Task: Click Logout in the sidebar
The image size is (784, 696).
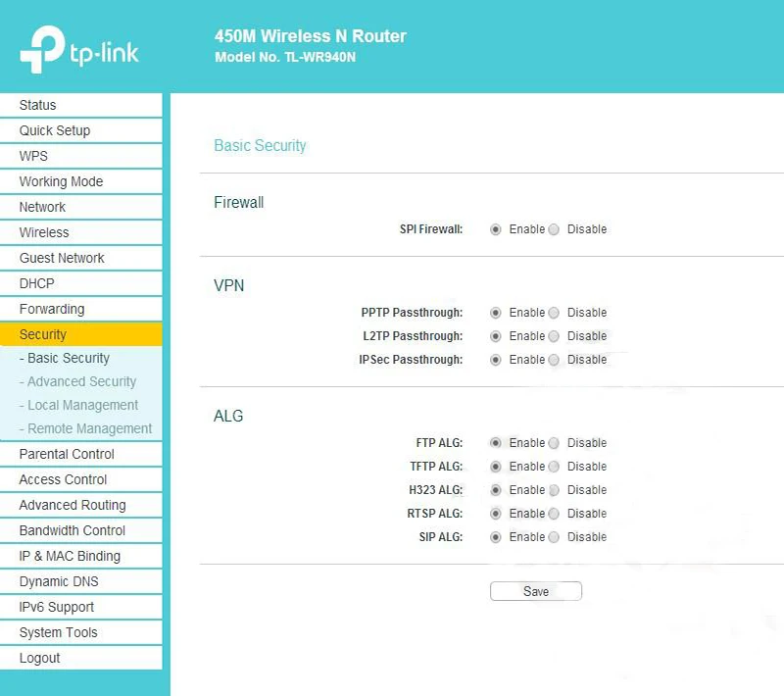Action: (x=40, y=658)
